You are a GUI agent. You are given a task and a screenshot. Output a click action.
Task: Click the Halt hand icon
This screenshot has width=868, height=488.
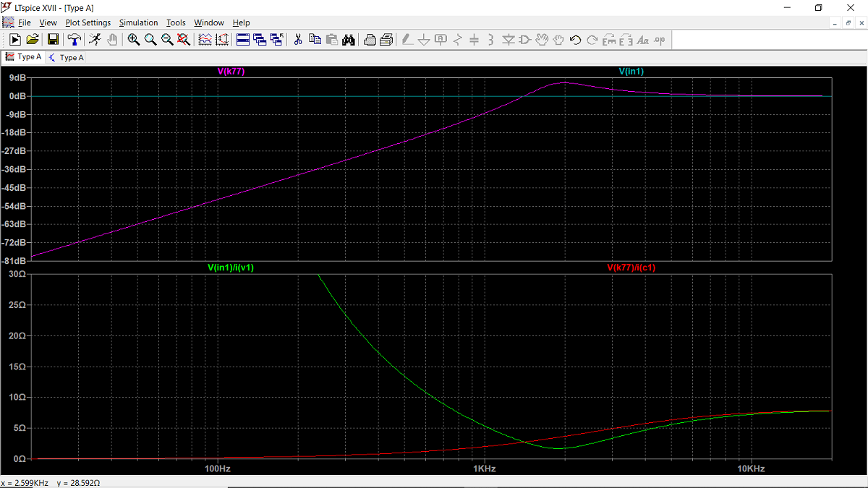[112, 40]
